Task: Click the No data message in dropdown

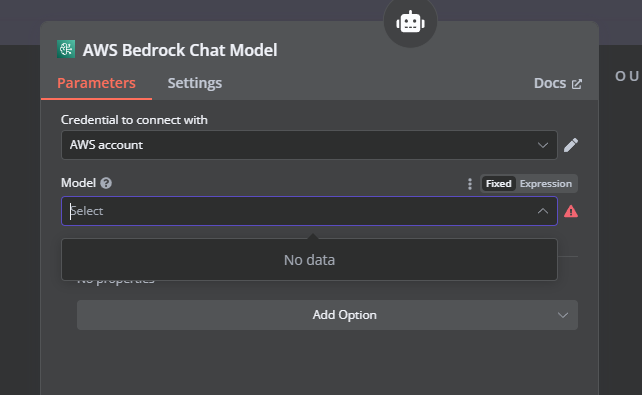Action: click(x=310, y=260)
